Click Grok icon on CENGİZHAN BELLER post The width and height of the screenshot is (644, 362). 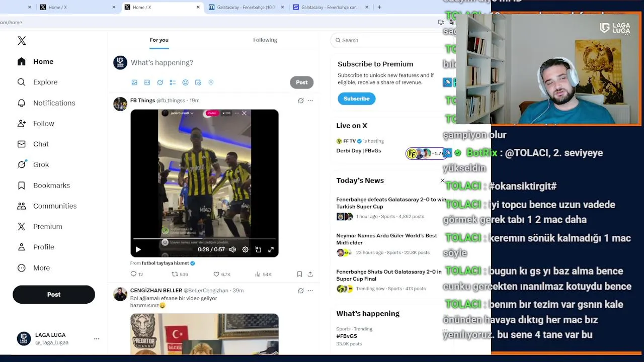click(x=301, y=291)
